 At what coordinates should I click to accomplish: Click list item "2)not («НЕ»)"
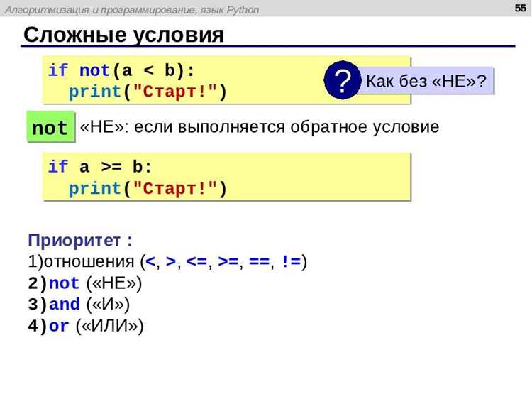click(x=85, y=283)
